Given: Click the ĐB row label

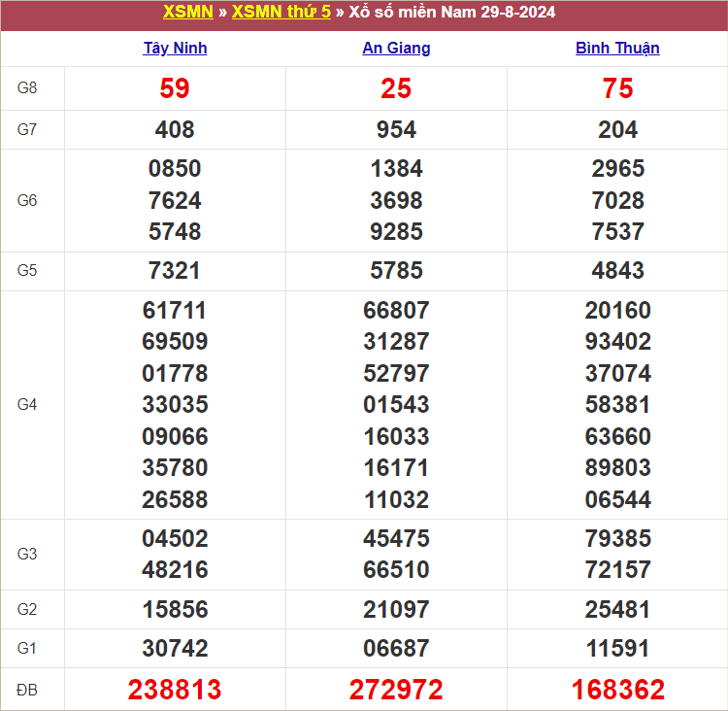Looking at the screenshot, I should click(x=27, y=690).
